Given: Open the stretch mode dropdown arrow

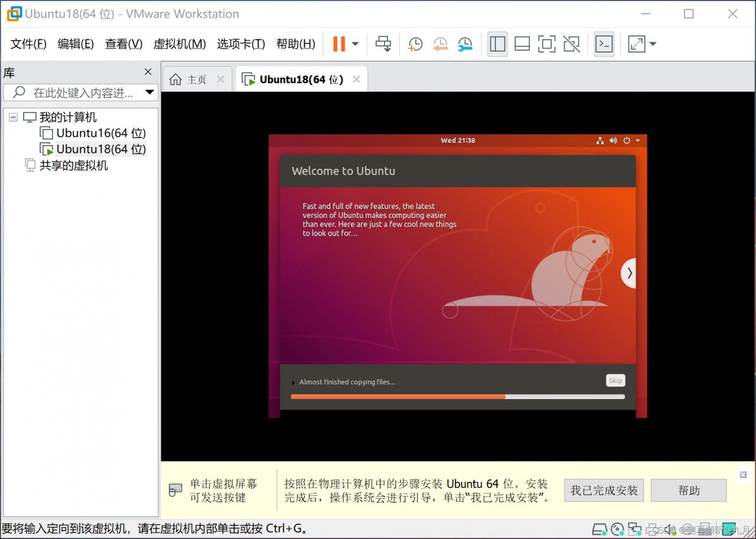Looking at the screenshot, I should coord(653,44).
